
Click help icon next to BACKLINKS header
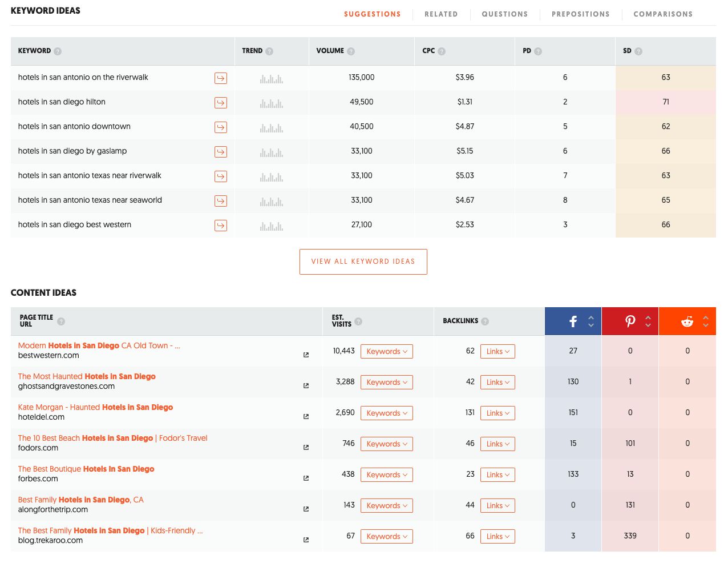coord(485,321)
